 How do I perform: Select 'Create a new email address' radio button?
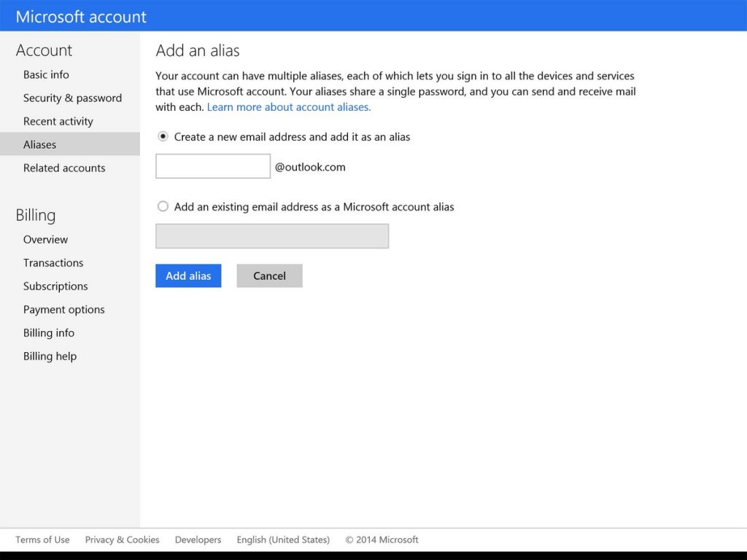point(163,136)
